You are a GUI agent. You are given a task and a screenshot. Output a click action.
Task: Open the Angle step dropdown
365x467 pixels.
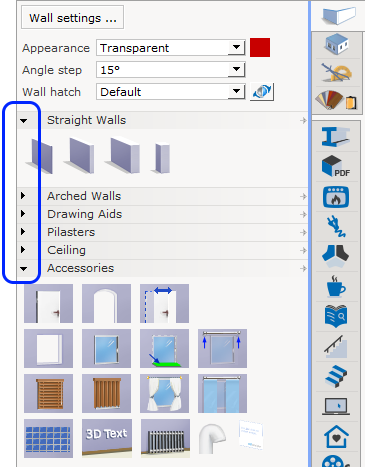(x=171, y=70)
